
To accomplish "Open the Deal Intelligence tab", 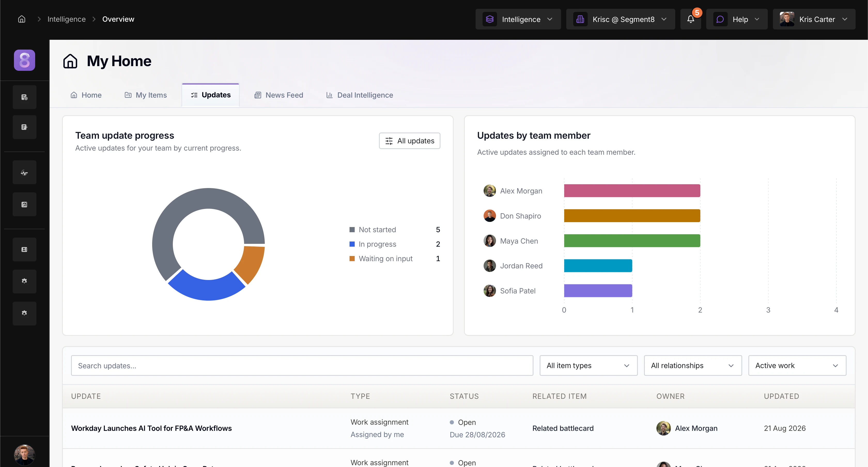I will (x=360, y=95).
